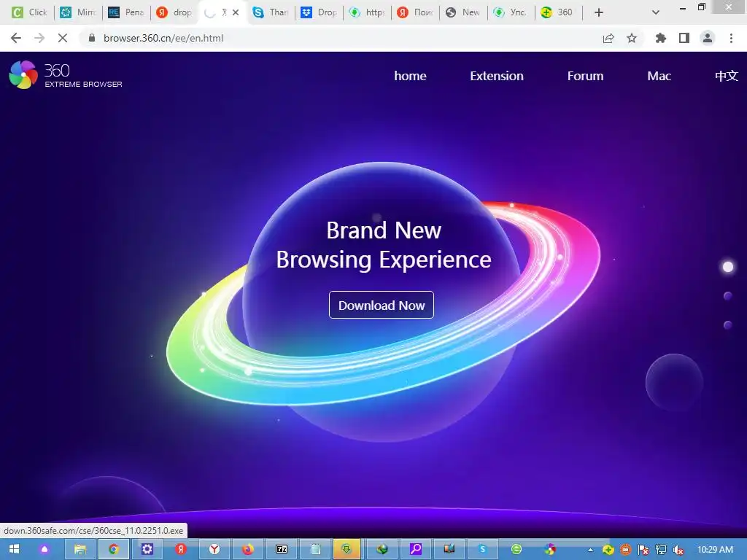Image resolution: width=747 pixels, height=560 pixels.
Task: Open the Forum navigation link
Action: 585,76
